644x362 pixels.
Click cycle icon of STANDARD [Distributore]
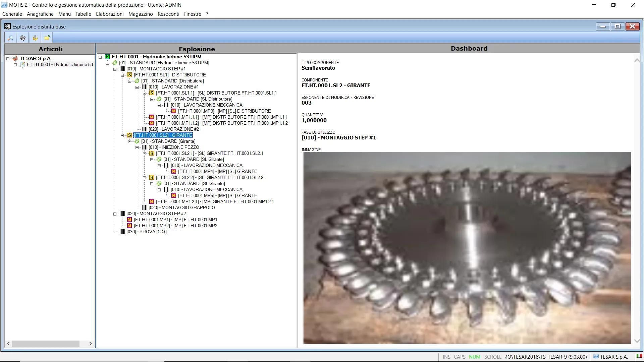point(137,81)
